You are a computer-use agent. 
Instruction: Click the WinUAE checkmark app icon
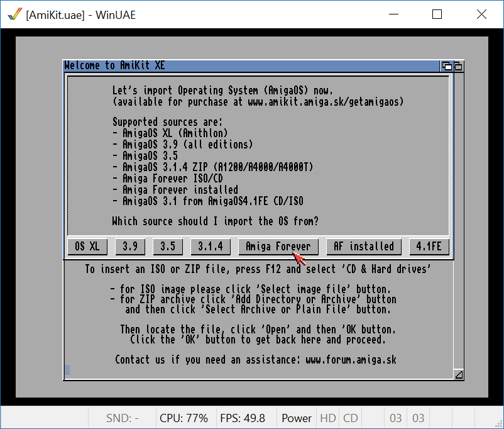15,14
